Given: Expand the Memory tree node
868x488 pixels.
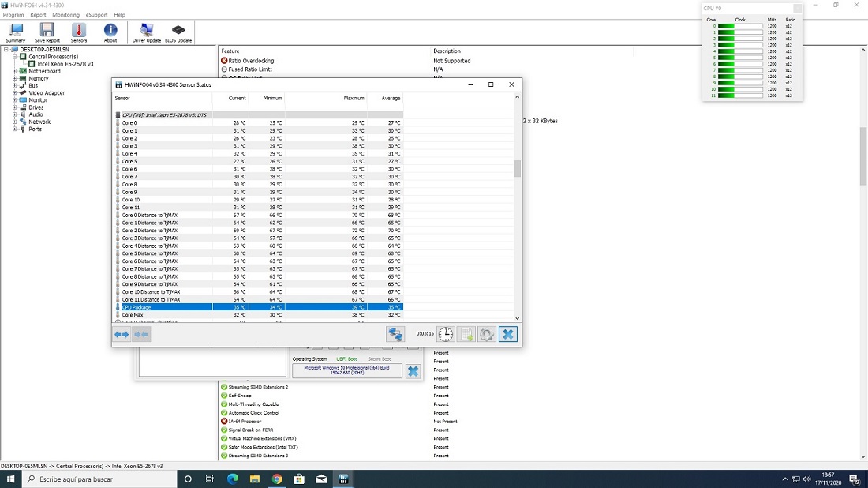Looking at the screenshot, I should (x=15, y=79).
